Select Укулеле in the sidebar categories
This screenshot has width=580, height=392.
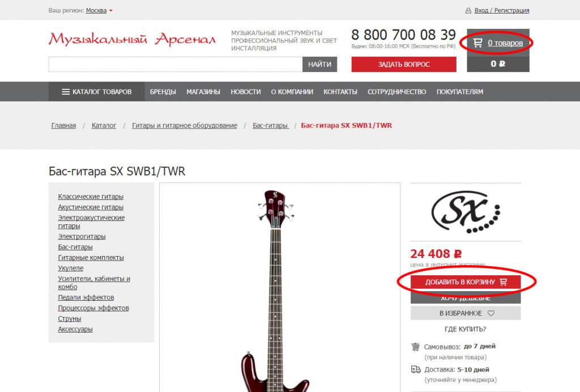point(71,268)
